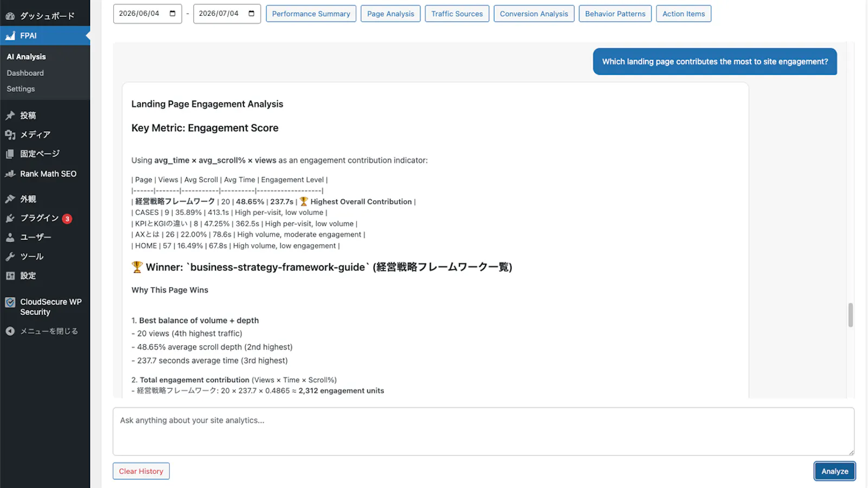Click the HOME table row

(x=235, y=246)
